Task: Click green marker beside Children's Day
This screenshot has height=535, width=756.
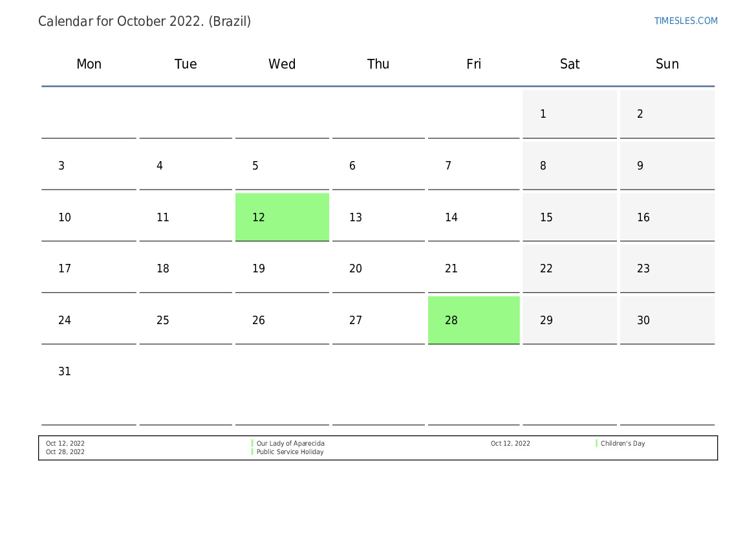Action: point(596,443)
